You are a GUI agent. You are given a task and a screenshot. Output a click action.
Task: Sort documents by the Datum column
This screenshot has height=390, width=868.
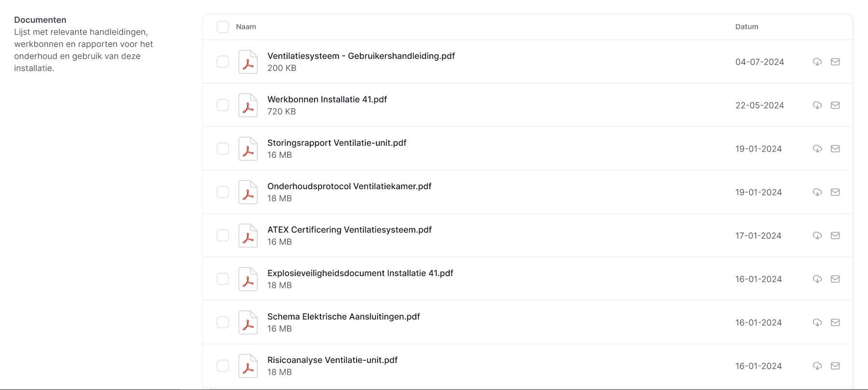[746, 27]
